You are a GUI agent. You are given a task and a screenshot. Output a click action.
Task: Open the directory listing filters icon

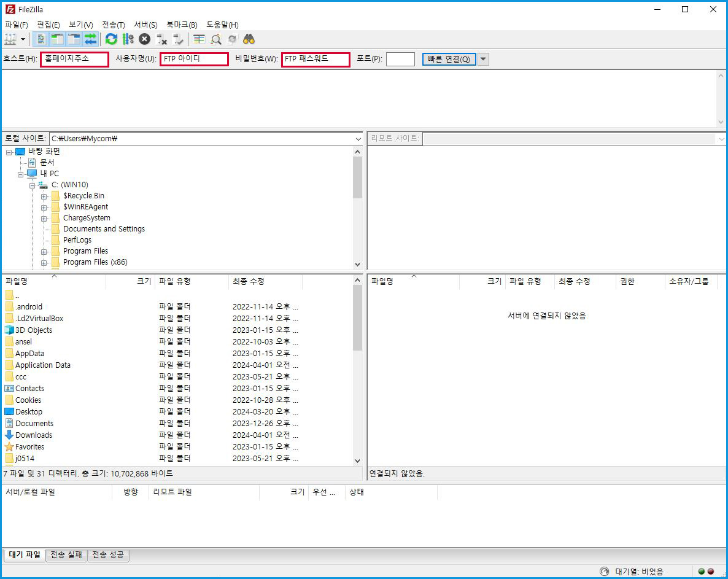click(x=199, y=39)
